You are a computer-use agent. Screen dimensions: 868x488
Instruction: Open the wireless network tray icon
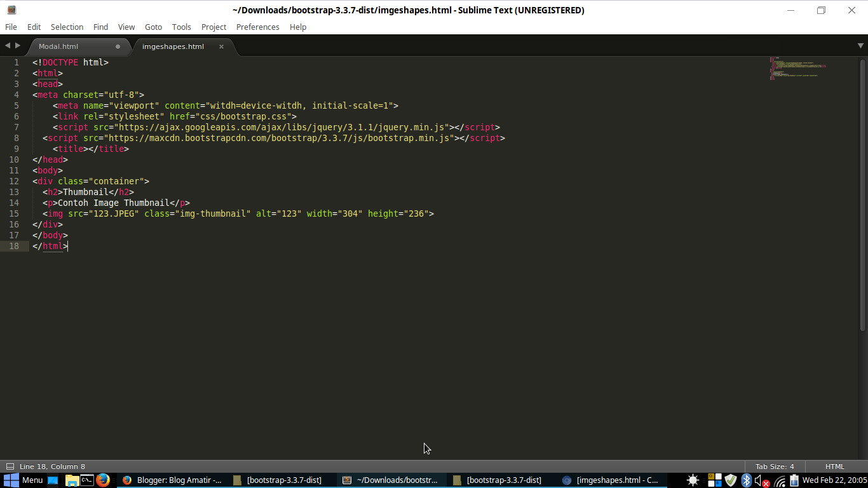(780, 481)
